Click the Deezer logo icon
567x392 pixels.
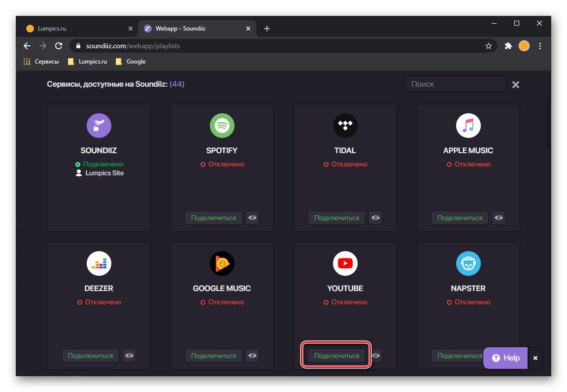(x=99, y=263)
